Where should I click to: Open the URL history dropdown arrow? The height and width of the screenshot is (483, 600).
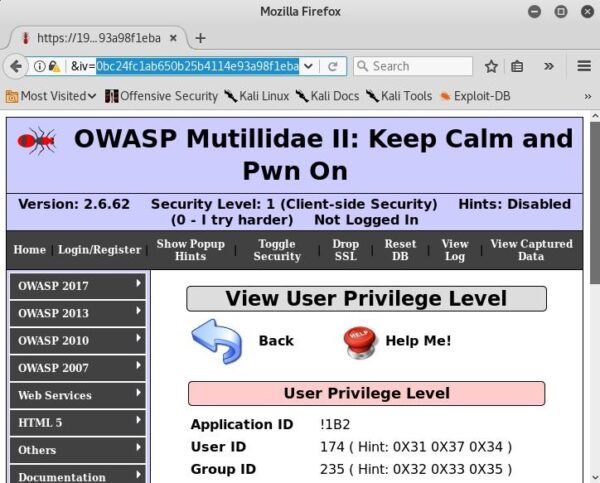308,66
